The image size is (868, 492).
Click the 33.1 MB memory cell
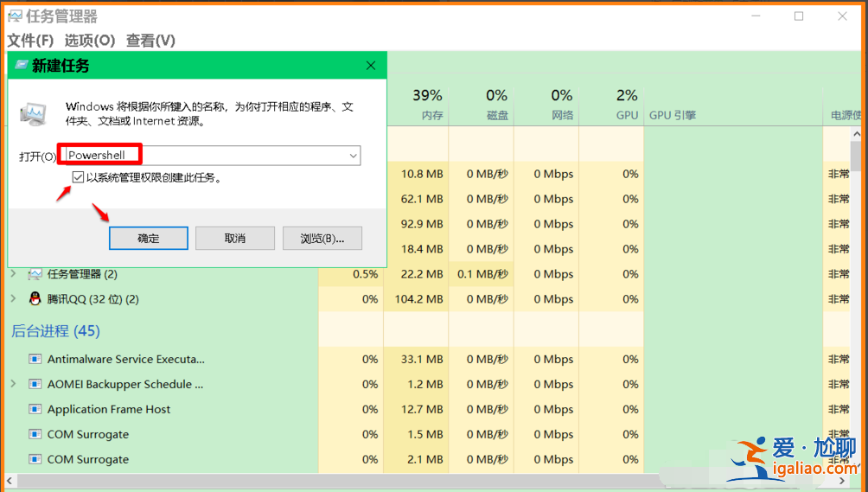(x=417, y=359)
